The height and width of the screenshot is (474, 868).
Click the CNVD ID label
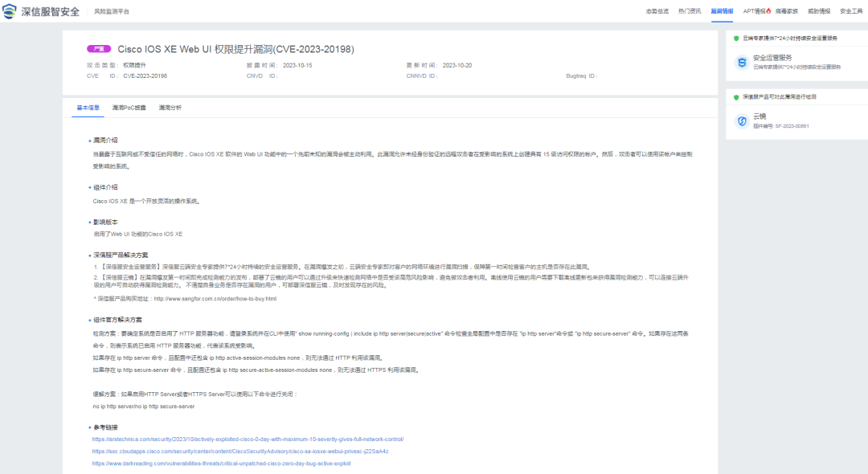261,76
